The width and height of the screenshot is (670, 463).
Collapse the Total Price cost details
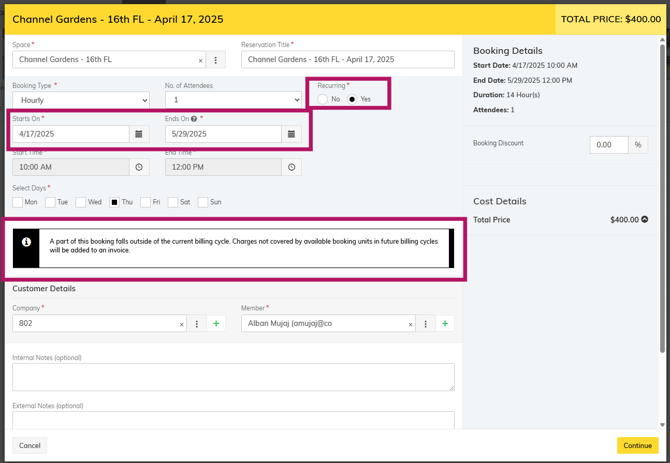pos(645,220)
